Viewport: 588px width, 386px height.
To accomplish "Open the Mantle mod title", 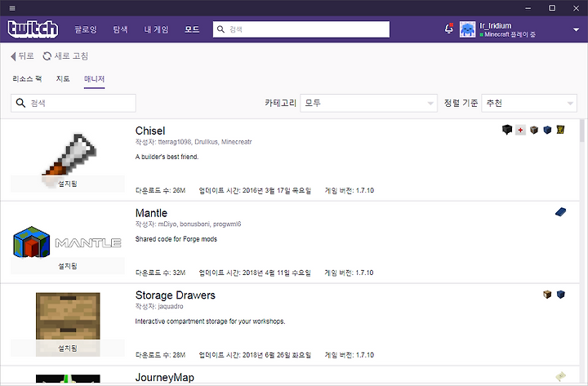I will point(151,213).
